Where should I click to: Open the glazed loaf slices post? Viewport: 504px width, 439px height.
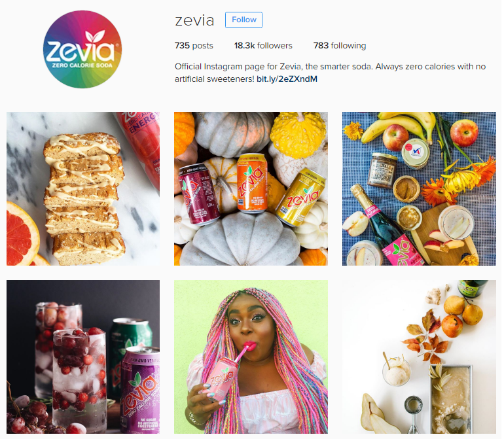(x=83, y=188)
